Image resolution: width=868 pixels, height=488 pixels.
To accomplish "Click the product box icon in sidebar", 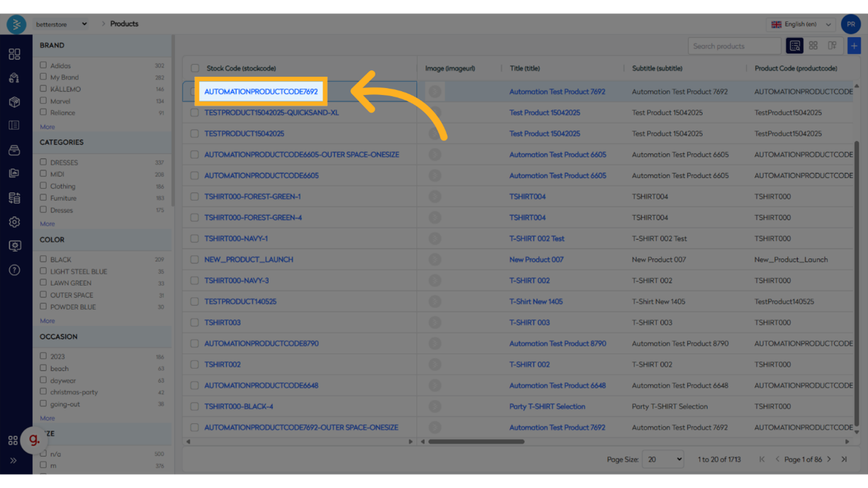I will tap(14, 102).
